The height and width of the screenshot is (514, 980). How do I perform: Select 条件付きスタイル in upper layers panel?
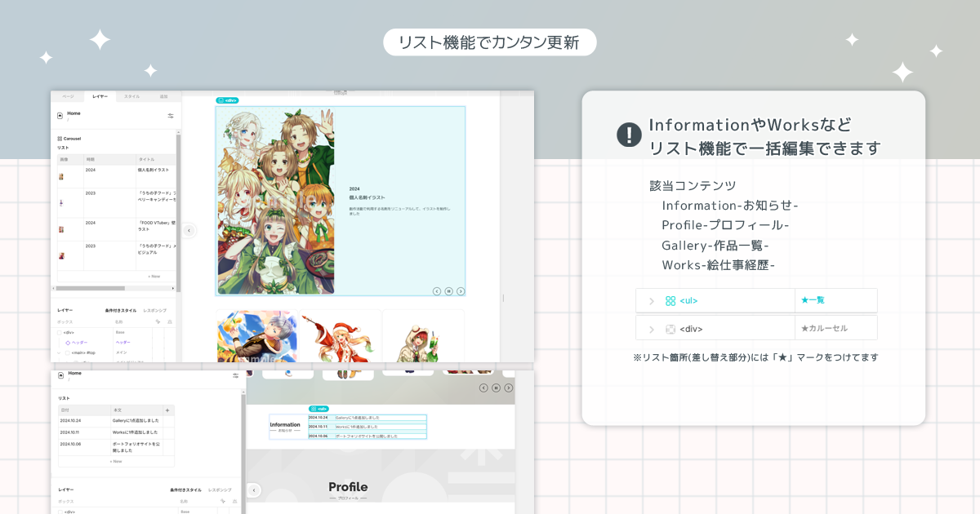(121, 311)
